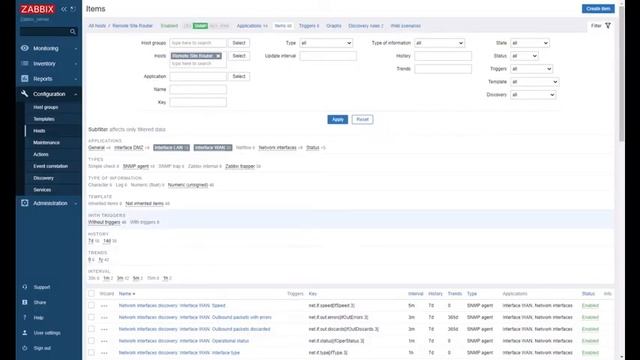Image resolution: width=640 pixels, height=360 pixels.
Task: Click the Monitoring eye icon
Action: [x=25, y=48]
